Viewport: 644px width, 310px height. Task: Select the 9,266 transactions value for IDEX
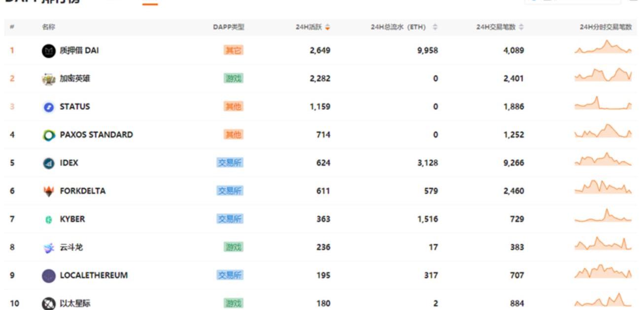tap(514, 162)
